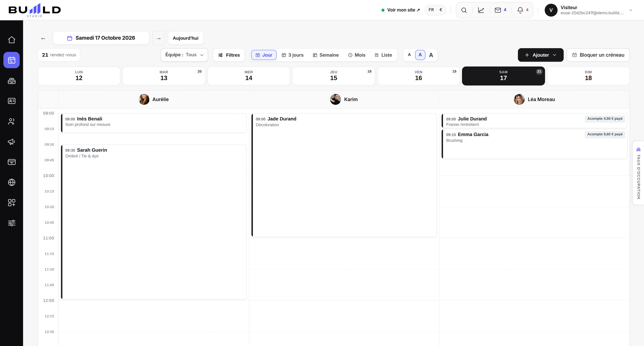Viewport: 644px width, 346px height.
Task: Go to previous day with left arrow
Action: tap(43, 38)
